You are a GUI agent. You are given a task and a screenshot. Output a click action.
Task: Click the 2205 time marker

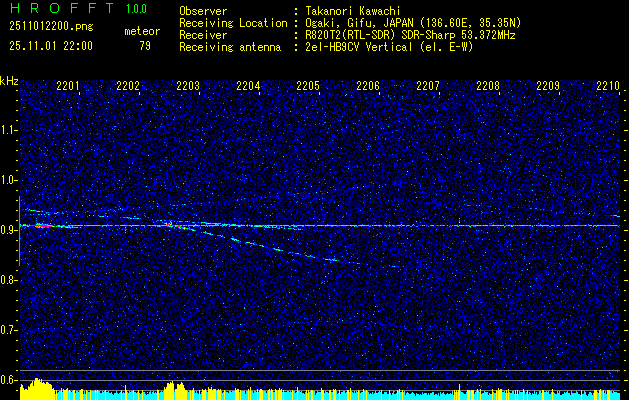[308, 85]
